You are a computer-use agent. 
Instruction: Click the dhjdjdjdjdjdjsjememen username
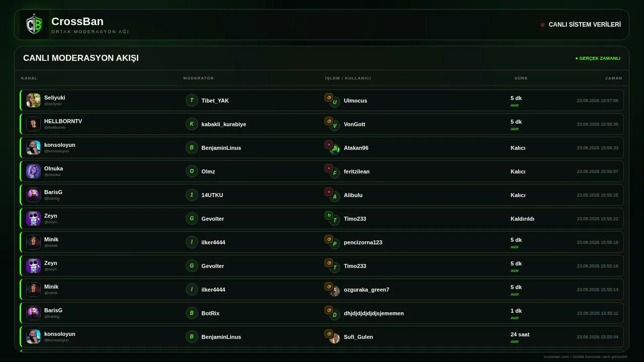coord(374,313)
